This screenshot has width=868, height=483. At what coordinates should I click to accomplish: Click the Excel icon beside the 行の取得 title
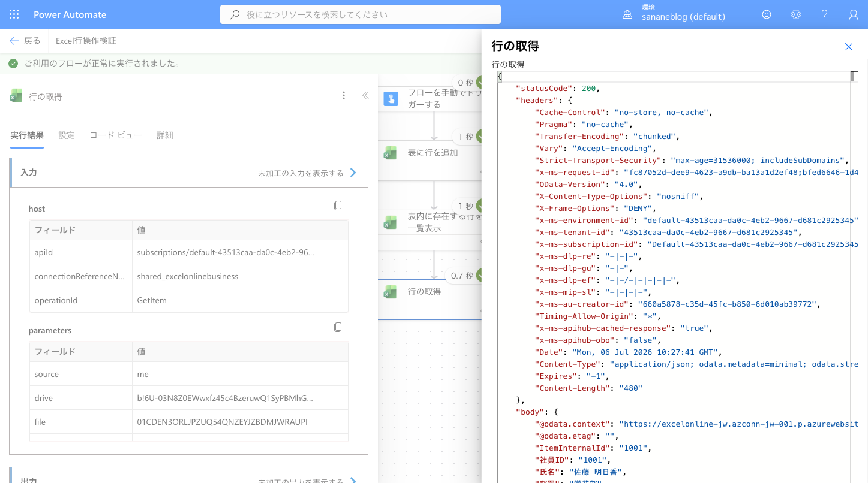tap(16, 96)
